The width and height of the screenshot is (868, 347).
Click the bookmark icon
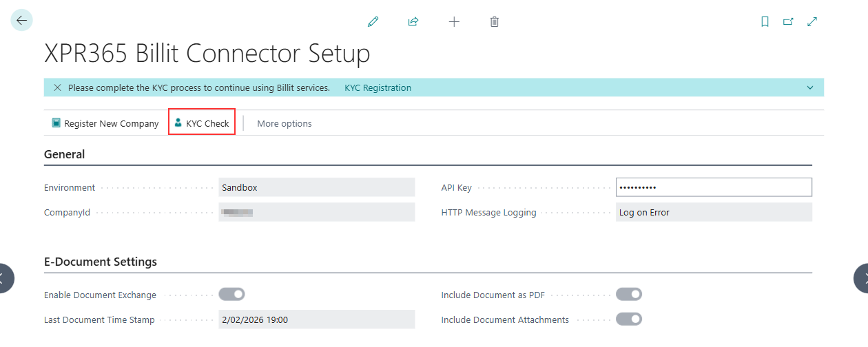click(765, 22)
